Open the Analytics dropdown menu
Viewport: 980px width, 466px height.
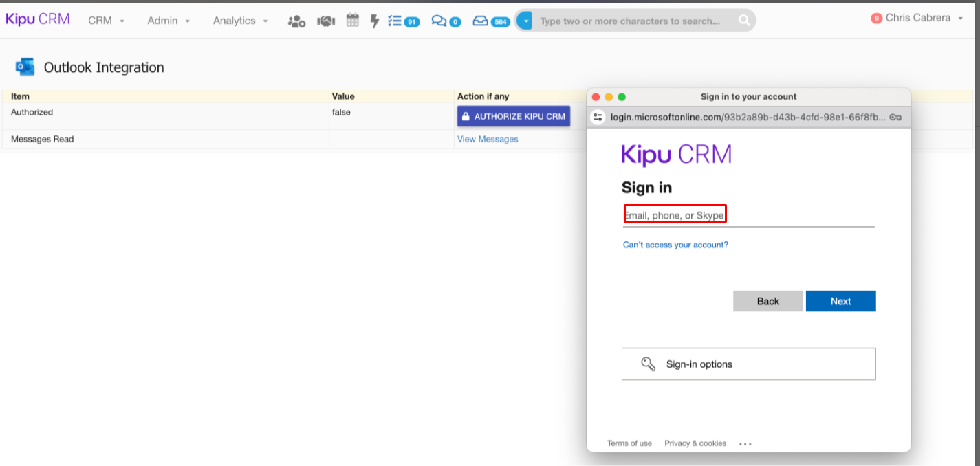click(240, 21)
